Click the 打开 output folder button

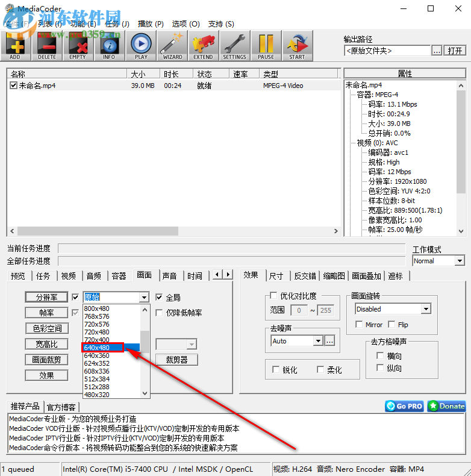455,51
